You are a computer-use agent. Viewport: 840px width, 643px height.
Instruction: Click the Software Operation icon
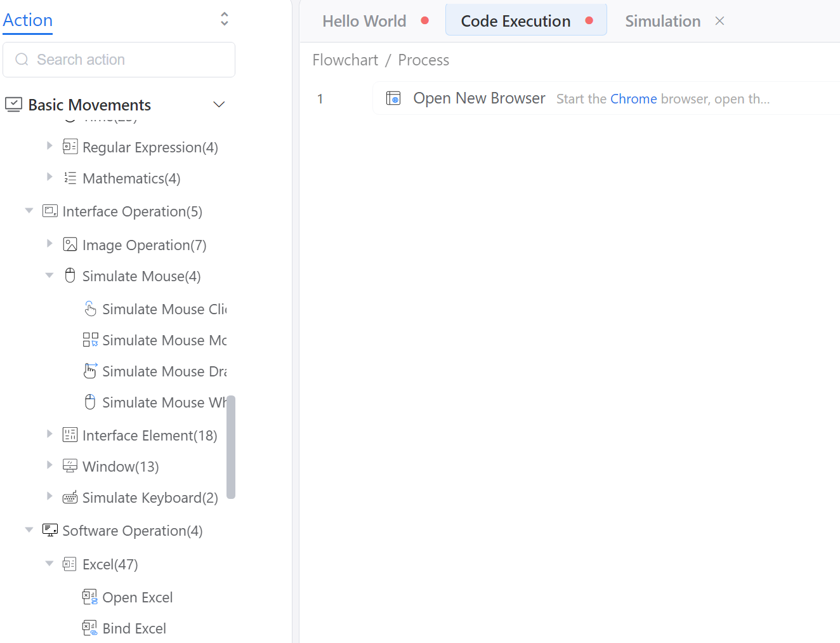pos(50,530)
